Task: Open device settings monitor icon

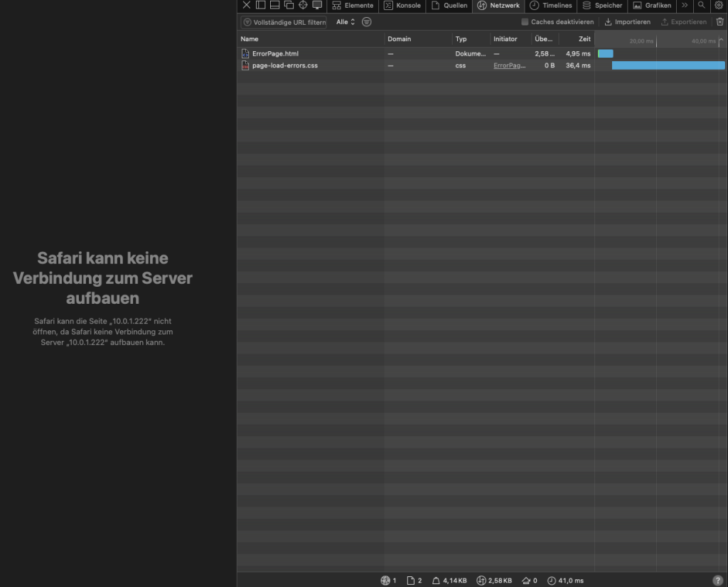Action: coord(317,5)
